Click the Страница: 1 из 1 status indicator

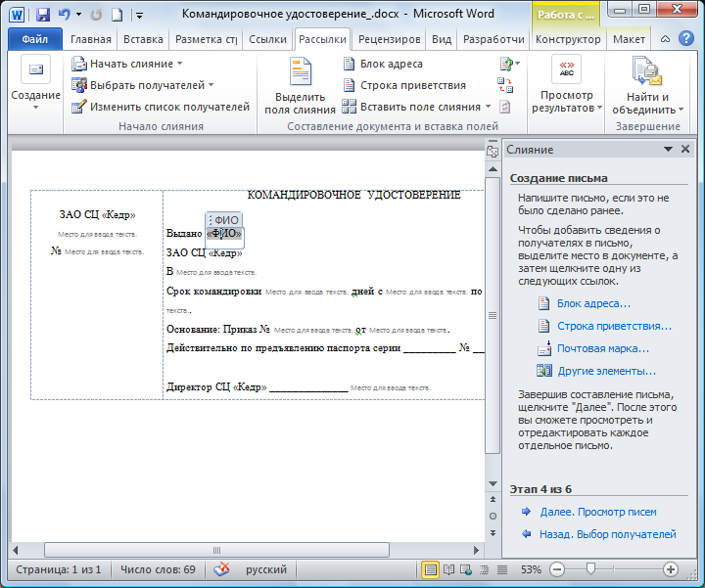pyautogui.click(x=59, y=570)
